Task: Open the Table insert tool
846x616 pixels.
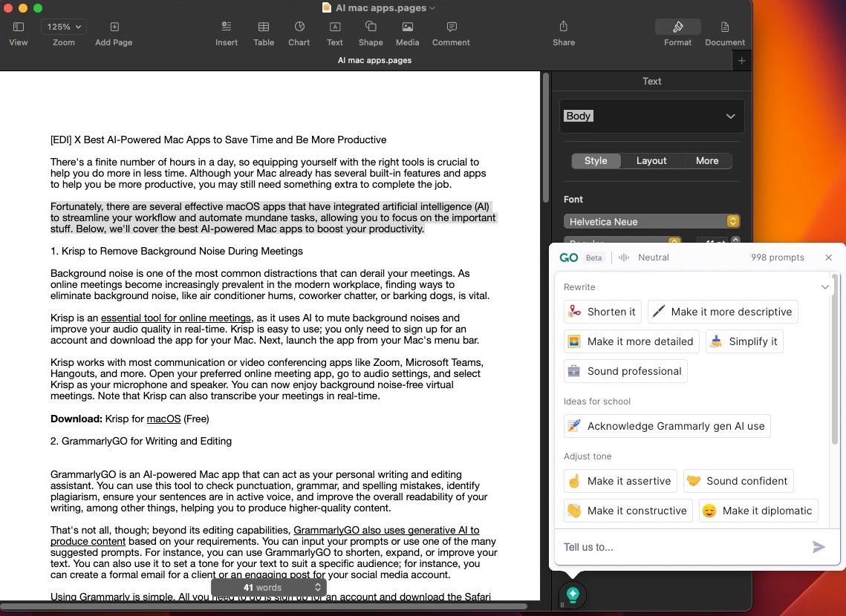Action: click(263, 33)
